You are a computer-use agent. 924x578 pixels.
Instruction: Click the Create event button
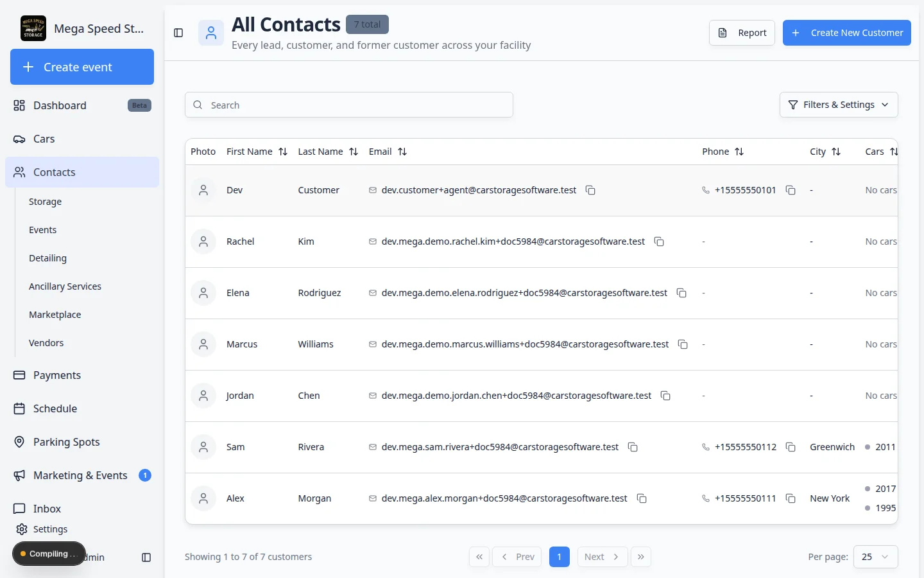pyautogui.click(x=82, y=67)
